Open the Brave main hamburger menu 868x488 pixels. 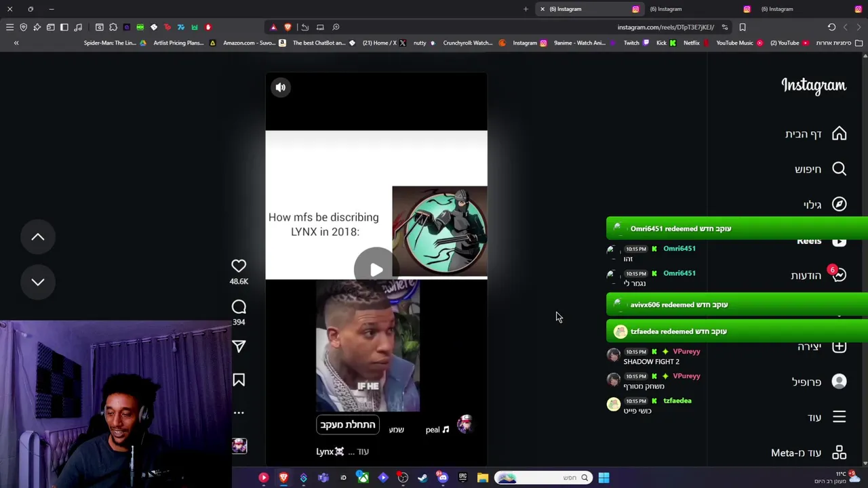tap(9, 27)
